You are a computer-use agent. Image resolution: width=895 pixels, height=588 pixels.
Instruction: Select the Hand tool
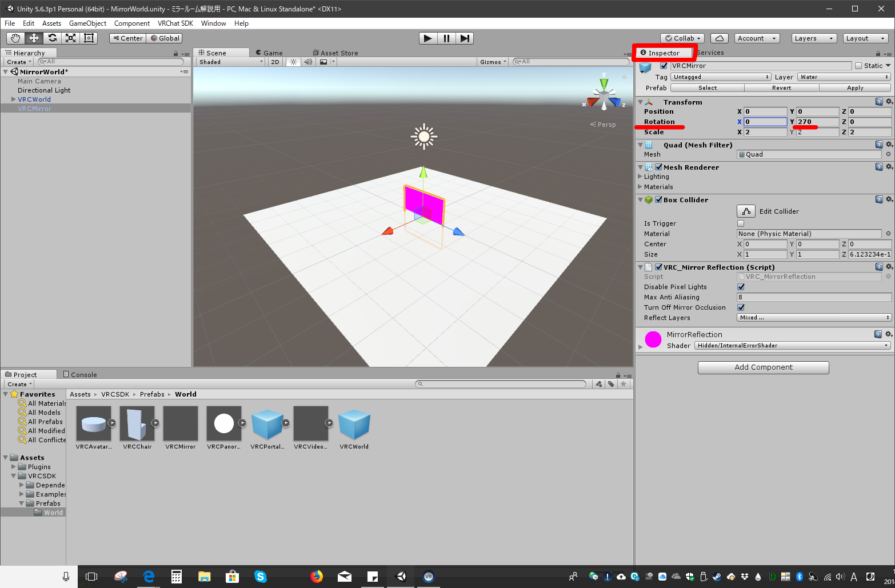tap(15, 38)
